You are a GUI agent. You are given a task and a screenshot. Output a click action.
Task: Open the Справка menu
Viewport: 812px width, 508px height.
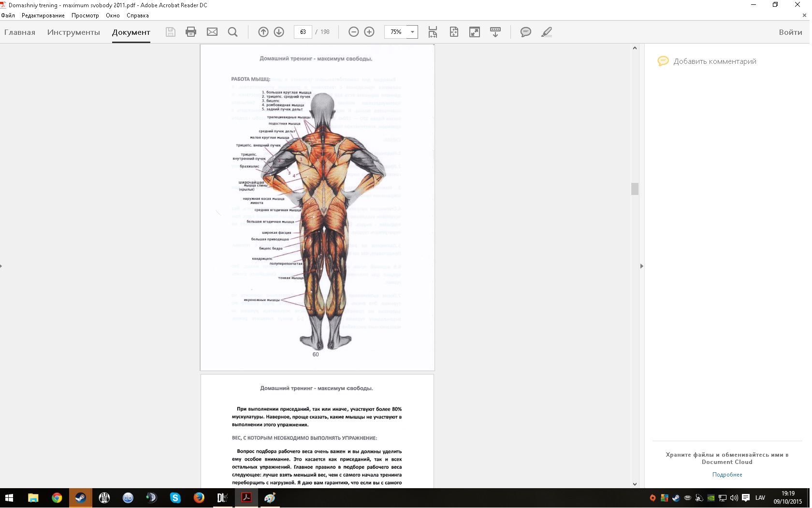tap(138, 15)
